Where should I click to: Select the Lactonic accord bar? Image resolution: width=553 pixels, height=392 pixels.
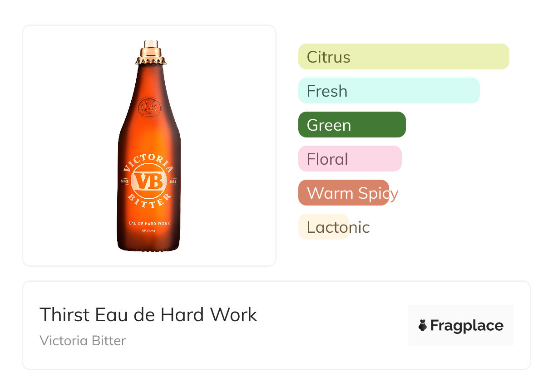pos(323,227)
